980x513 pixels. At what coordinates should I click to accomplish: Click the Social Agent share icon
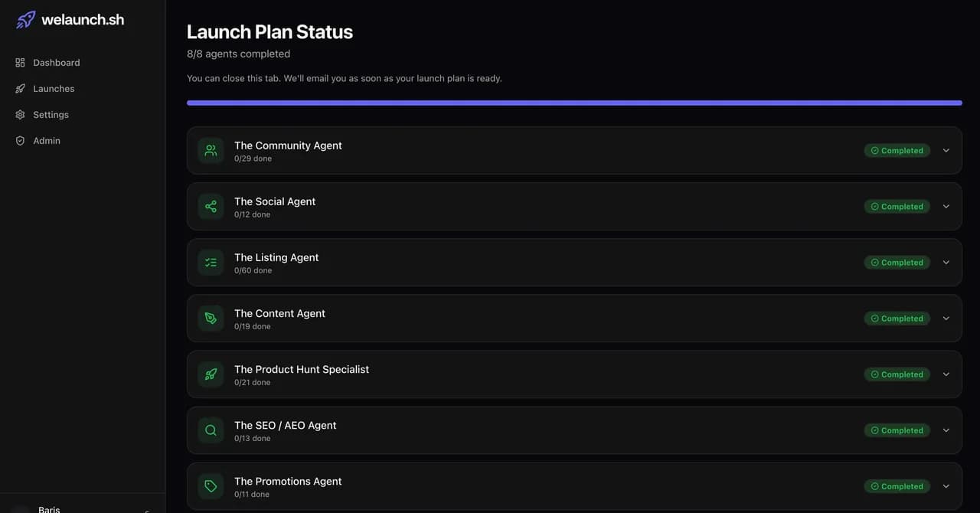pyautogui.click(x=211, y=207)
